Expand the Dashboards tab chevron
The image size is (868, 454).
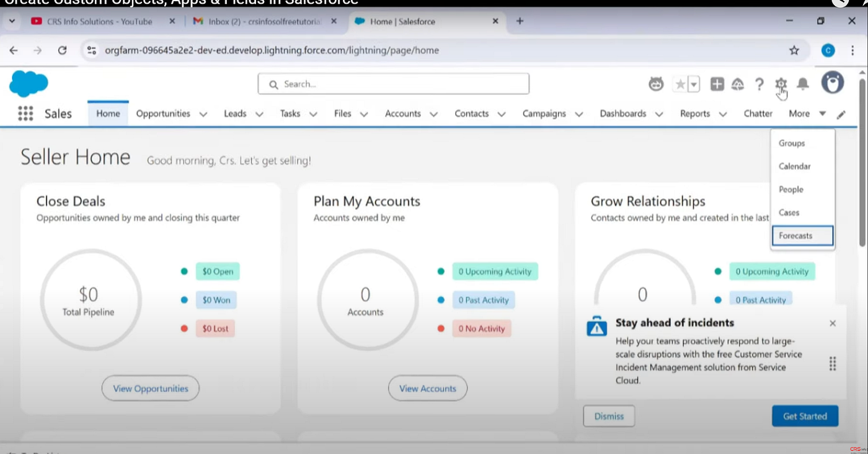point(659,114)
